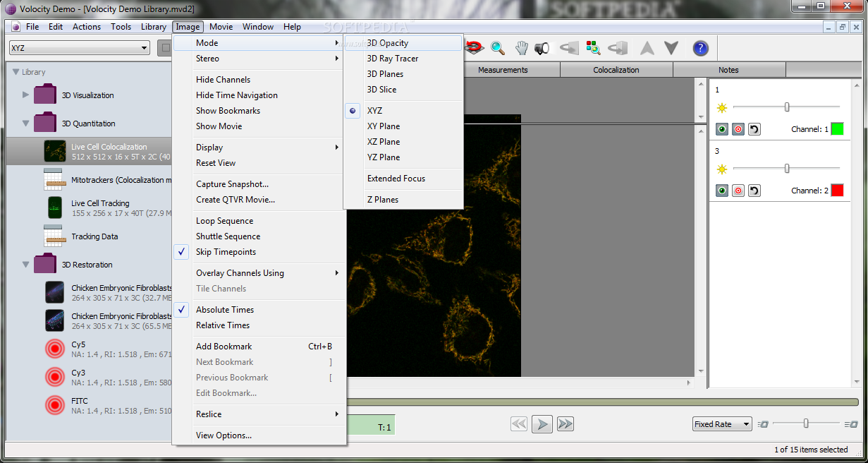Reset channel 1 with the undo arrow

pyautogui.click(x=754, y=129)
